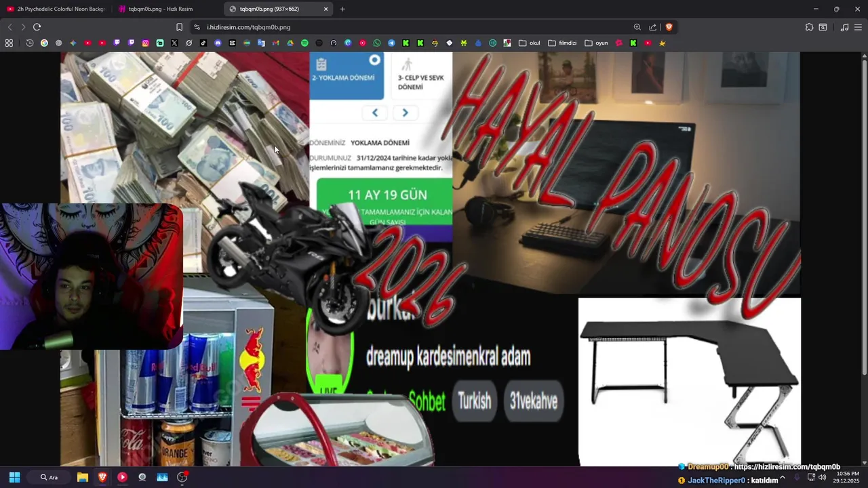The width and height of the screenshot is (868, 488).
Task: Go back to the previous page
Action: tap(9, 27)
